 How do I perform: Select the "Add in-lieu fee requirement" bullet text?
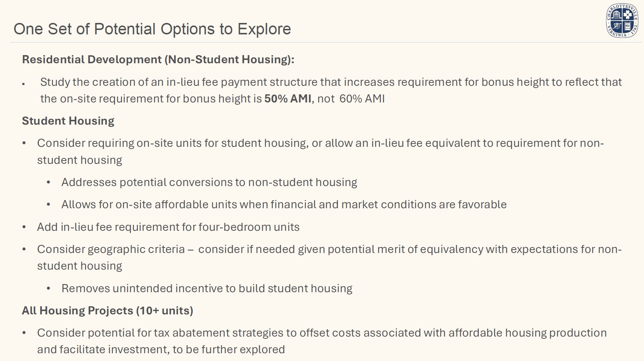point(168,227)
